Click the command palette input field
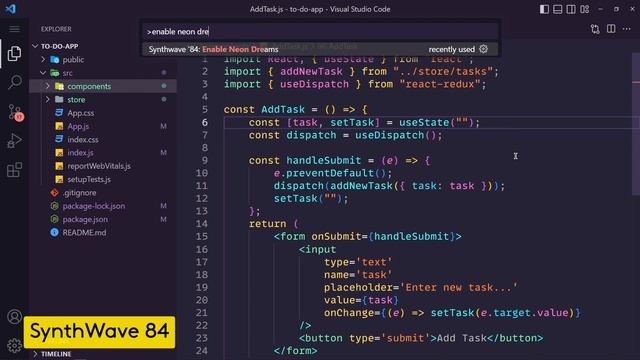Screen dimensions: 640x360 [x=321, y=31]
